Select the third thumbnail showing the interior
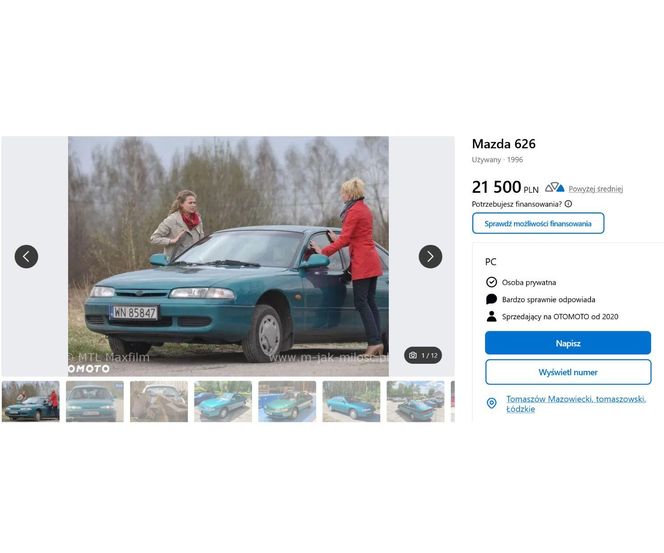Viewport: 664px width, 553px height. point(159,401)
